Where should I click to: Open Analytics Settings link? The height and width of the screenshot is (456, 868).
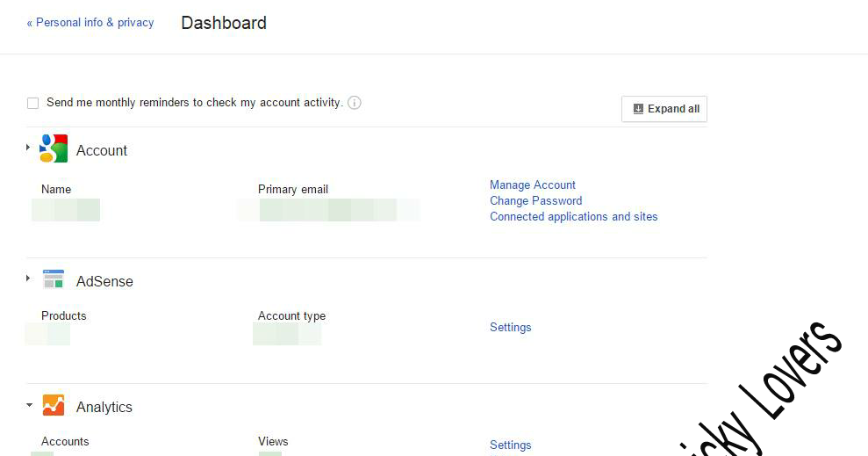(510, 445)
